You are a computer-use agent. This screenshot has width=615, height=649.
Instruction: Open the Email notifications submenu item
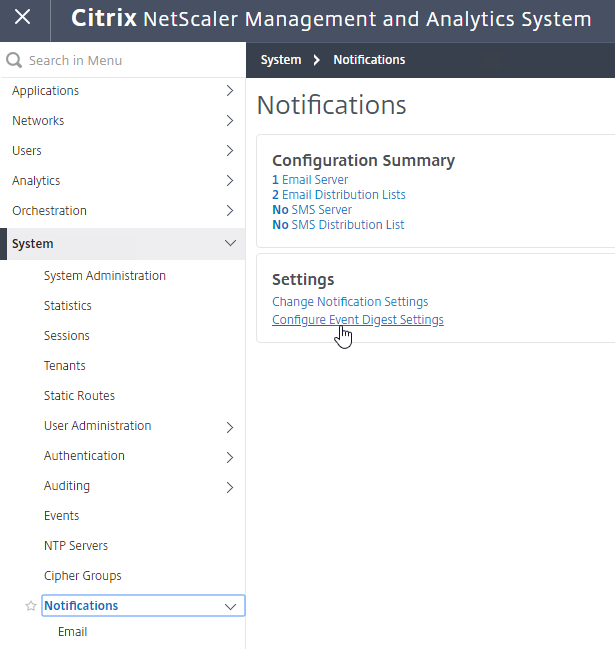coord(72,632)
